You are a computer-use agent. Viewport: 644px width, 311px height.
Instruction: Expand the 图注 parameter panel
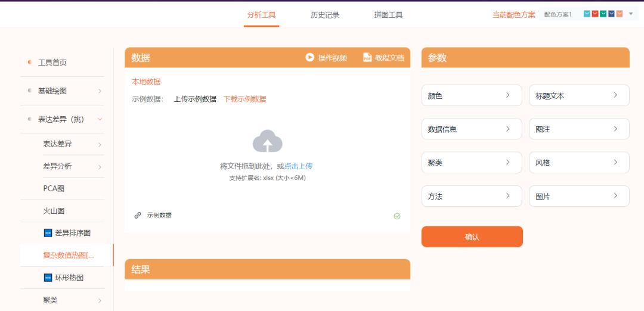coord(579,129)
